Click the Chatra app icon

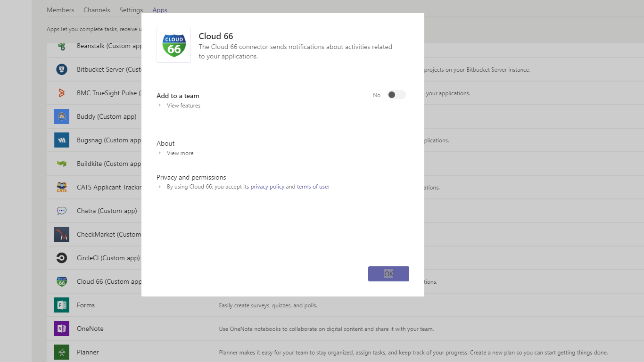(62, 211)
